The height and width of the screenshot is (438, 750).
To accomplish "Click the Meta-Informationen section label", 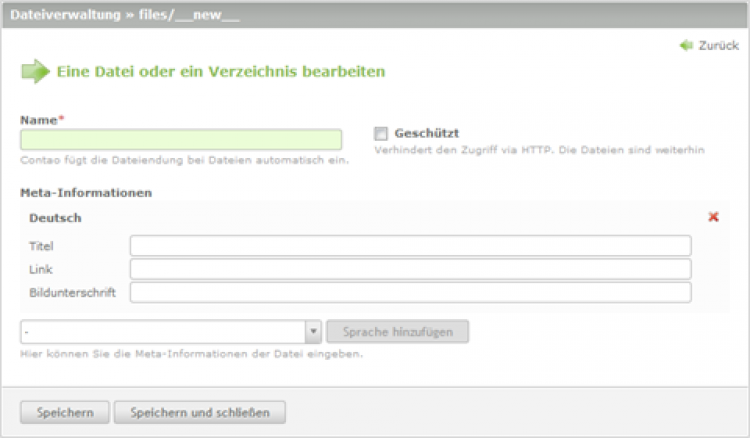I will click(x=84, y=191).
